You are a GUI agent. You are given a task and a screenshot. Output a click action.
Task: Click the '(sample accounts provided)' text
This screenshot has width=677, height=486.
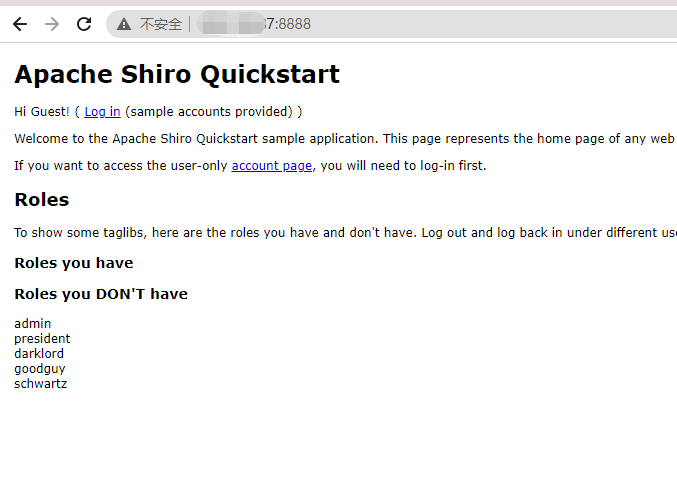click(209, 112)
